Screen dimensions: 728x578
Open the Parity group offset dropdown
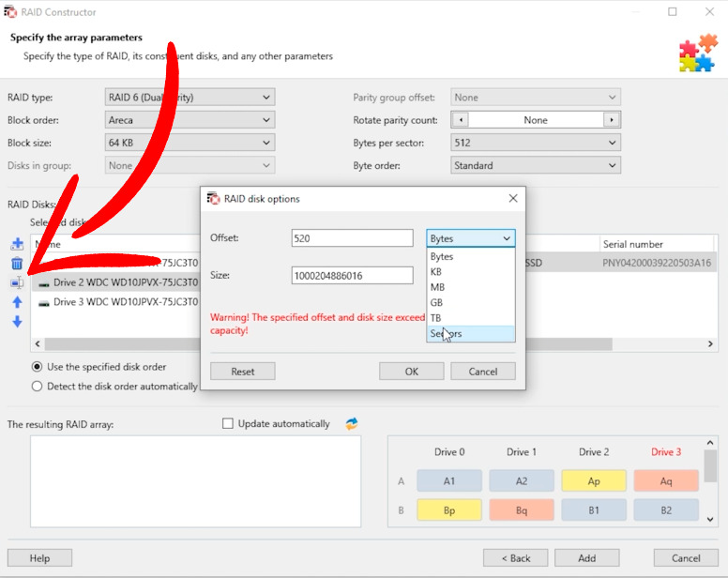[x=536, y=97]
